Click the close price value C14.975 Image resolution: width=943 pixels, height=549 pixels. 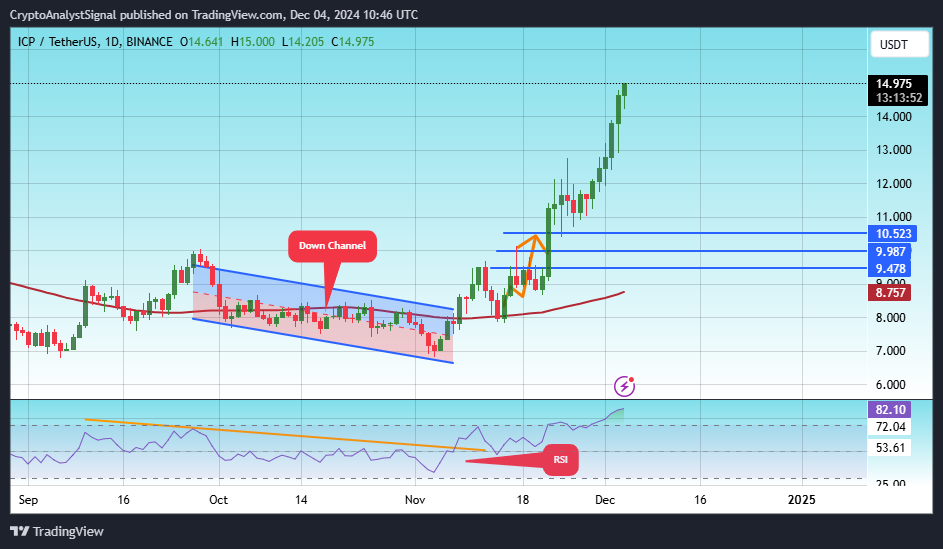352,41
